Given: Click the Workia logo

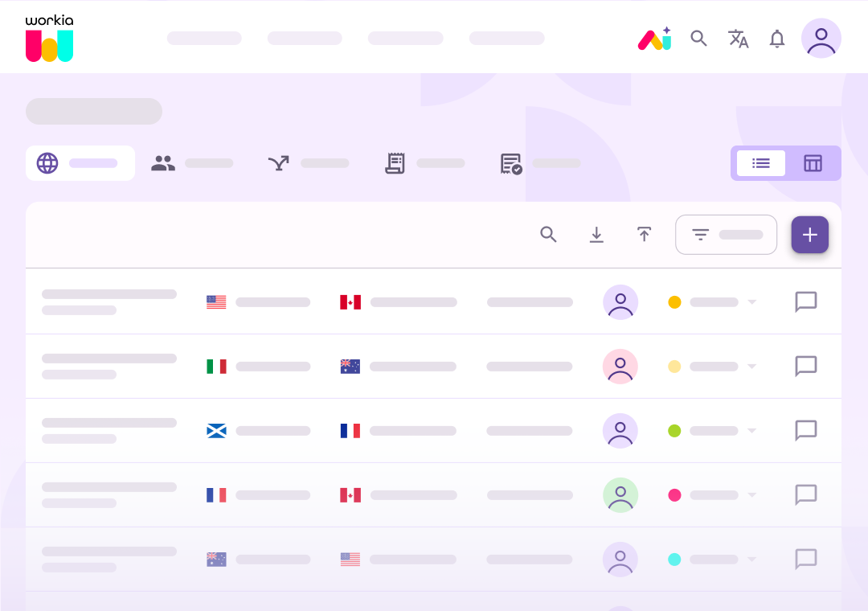Looking at the screenshot, I should [49, 39].
